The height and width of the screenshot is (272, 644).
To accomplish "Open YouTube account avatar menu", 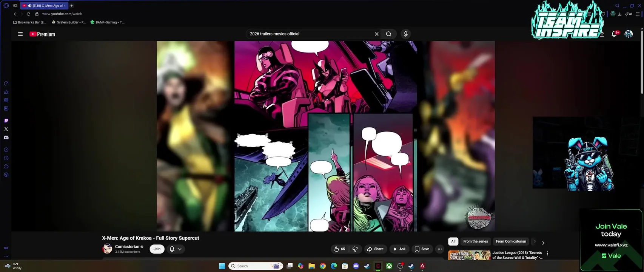I will pos(629,34).
